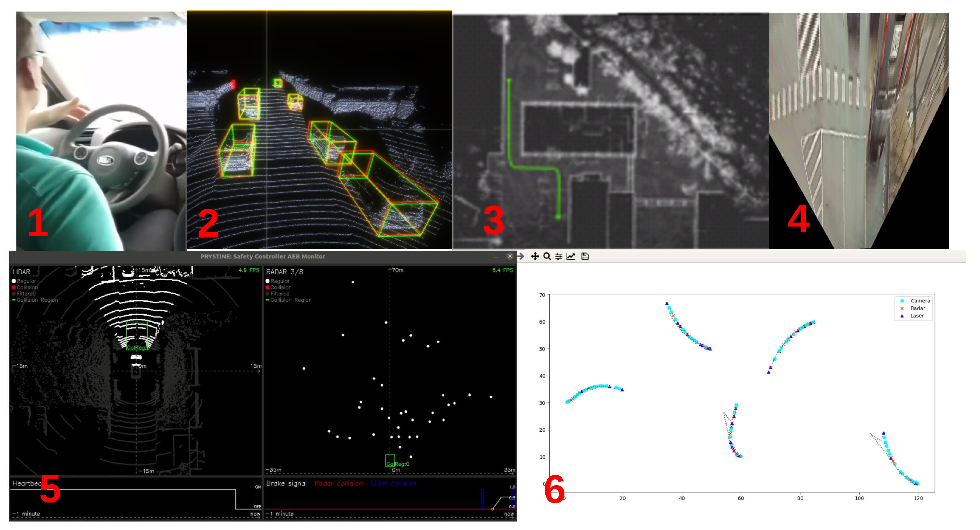
Task: Close the AEB Monitor window
Action: (510, 256)
